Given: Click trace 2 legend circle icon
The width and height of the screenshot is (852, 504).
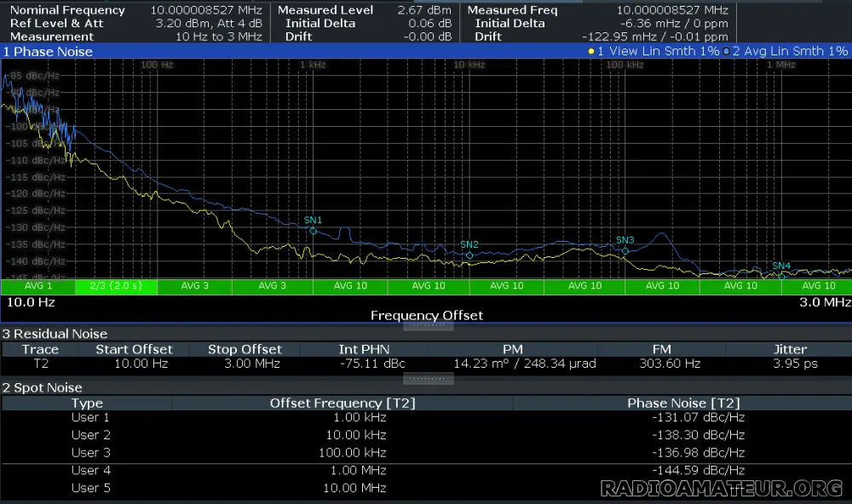Looking at the screenshot, I should point(726,51).
